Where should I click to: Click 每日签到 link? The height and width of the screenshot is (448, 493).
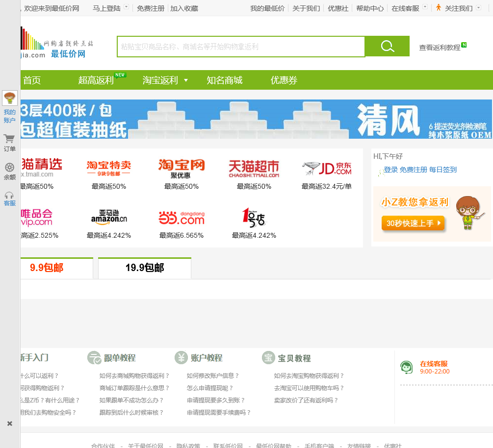442,170
